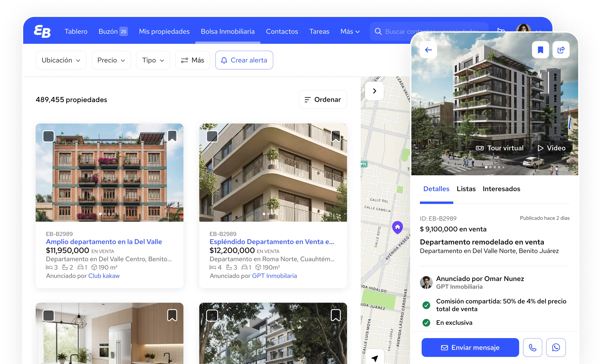The width and height of the screenshot is (602, 364).
Task: Click the Enviar mensaje button
Action: tap(470, 348)
